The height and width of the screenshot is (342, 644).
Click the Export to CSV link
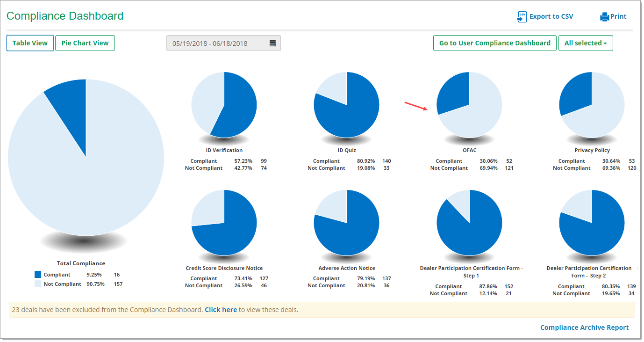click(551, 16)
